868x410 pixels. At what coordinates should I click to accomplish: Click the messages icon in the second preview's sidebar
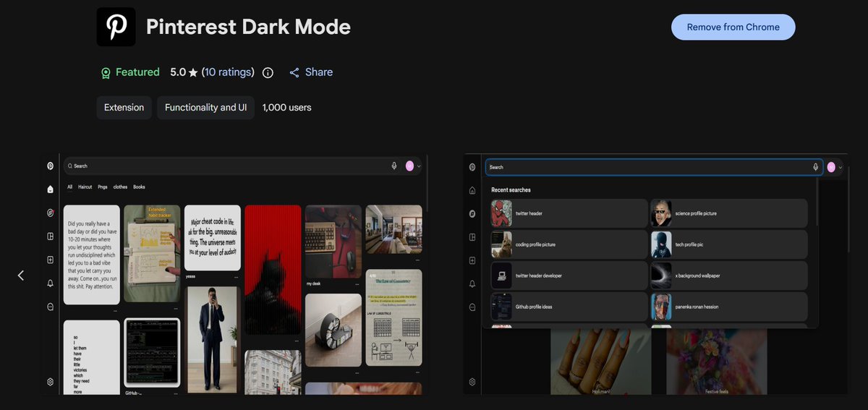pyautogui.click(x=472, y=307)
